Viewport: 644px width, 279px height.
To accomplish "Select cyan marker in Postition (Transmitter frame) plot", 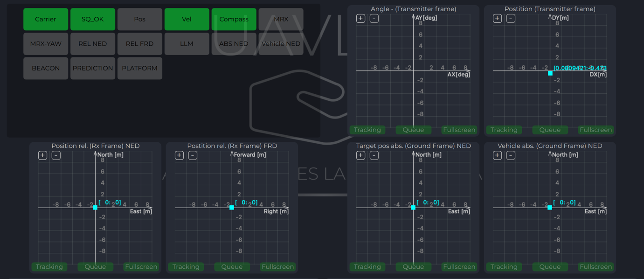I will (x=550, y=73).
